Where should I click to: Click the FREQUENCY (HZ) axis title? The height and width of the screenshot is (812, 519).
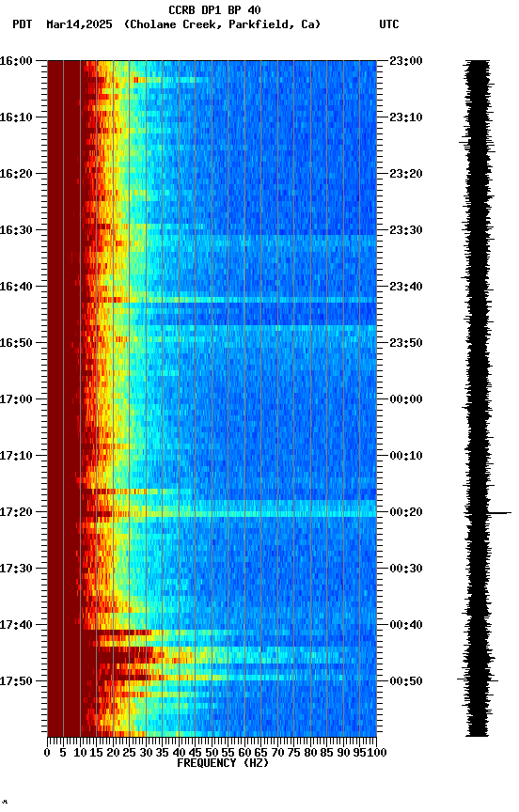[x=223, y=763]
